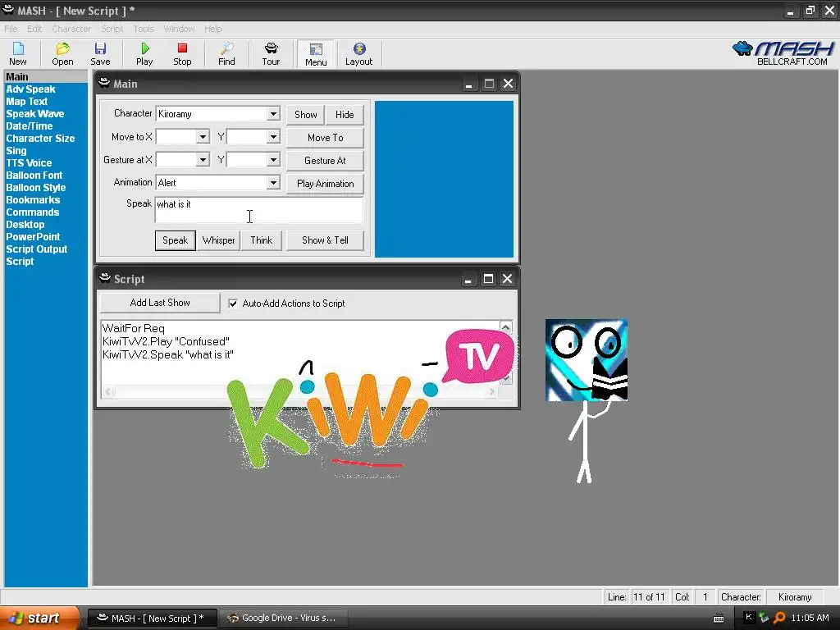Select Map Text in the sidebar
The width and height of the screenshot is (840, 630).
27,102
